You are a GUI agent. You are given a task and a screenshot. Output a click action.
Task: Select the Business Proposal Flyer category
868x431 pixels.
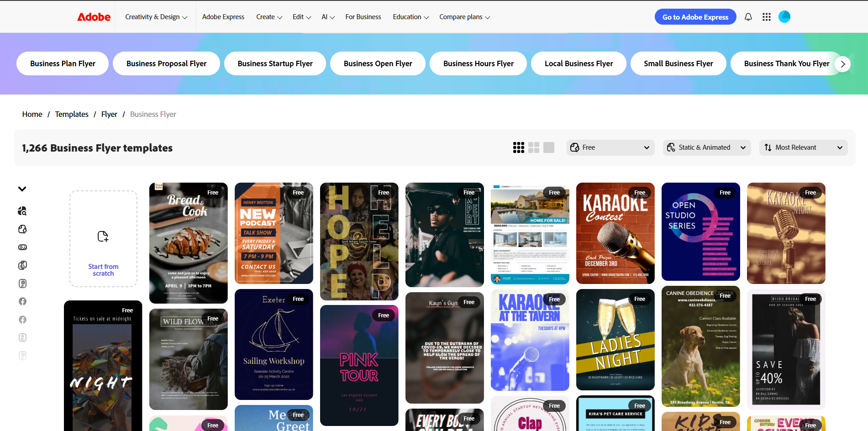(166, 63)
